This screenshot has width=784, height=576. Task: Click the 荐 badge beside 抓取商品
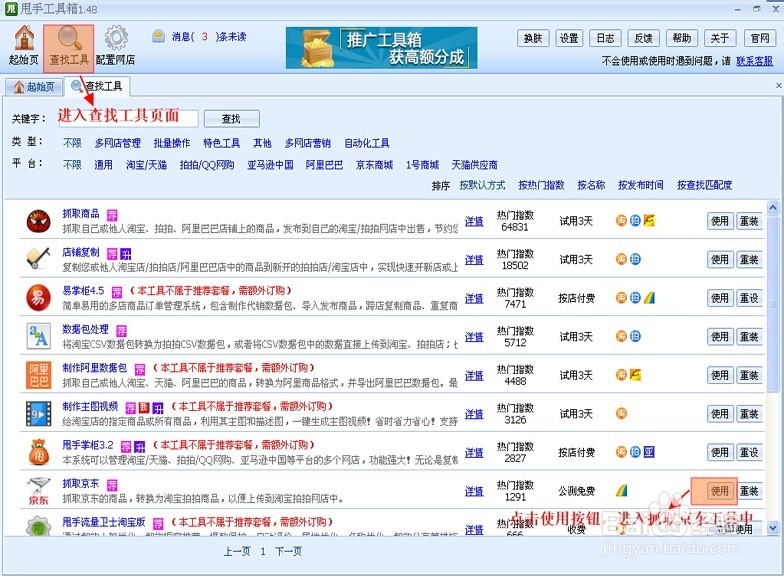112,215
